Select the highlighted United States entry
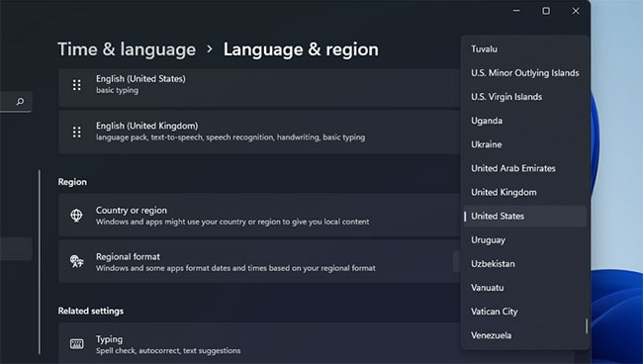This screenshot has height=364, width=643. click(525, 216)
